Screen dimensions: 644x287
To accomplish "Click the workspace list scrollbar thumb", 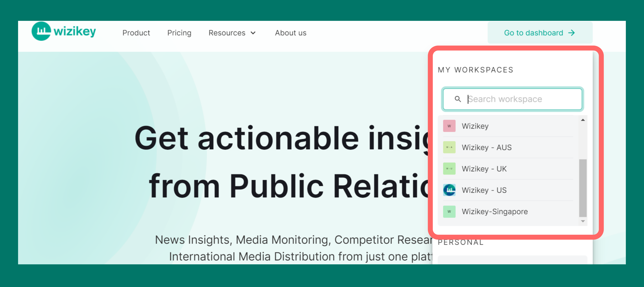I will (583, 188).
